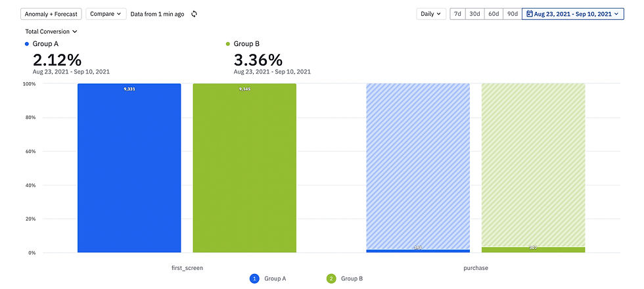Click the 9,331 bar value label
The image size is (644, 289).
pos(129,89)
